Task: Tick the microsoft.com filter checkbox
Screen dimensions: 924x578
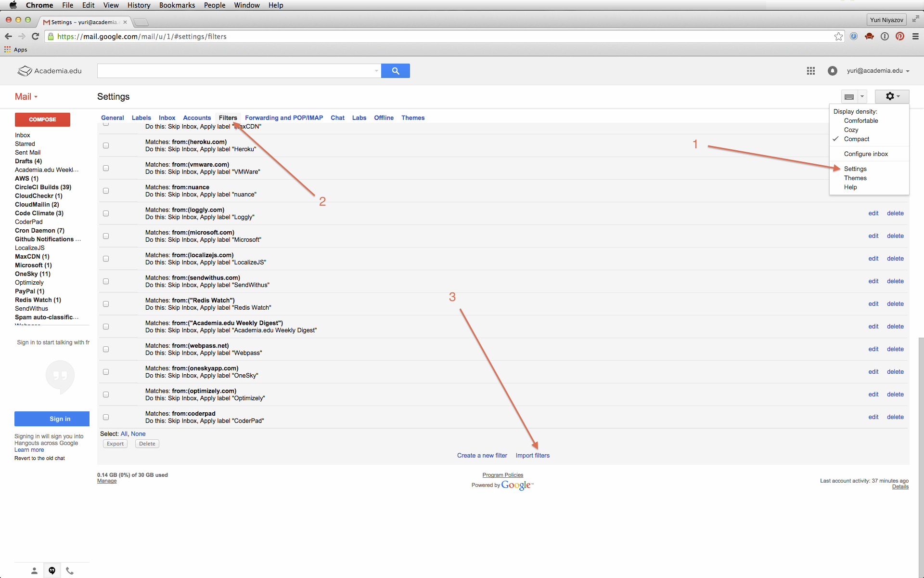Action: click(x=106, y=236)
